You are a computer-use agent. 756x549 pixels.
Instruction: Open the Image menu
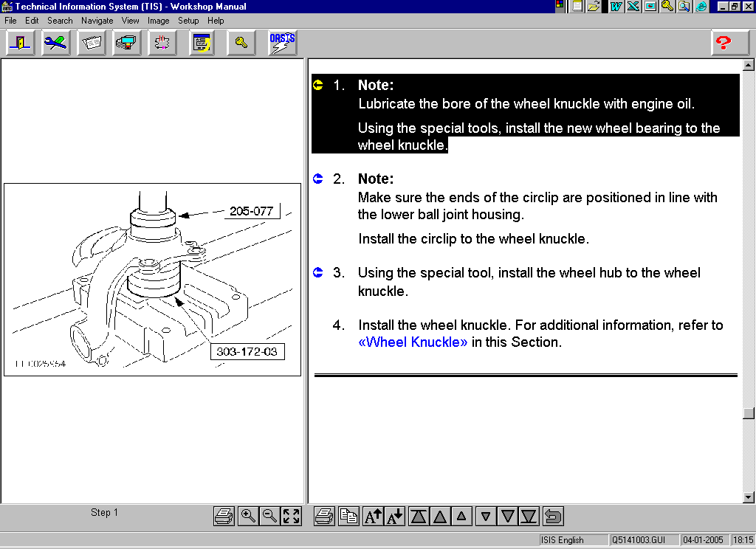158,21
